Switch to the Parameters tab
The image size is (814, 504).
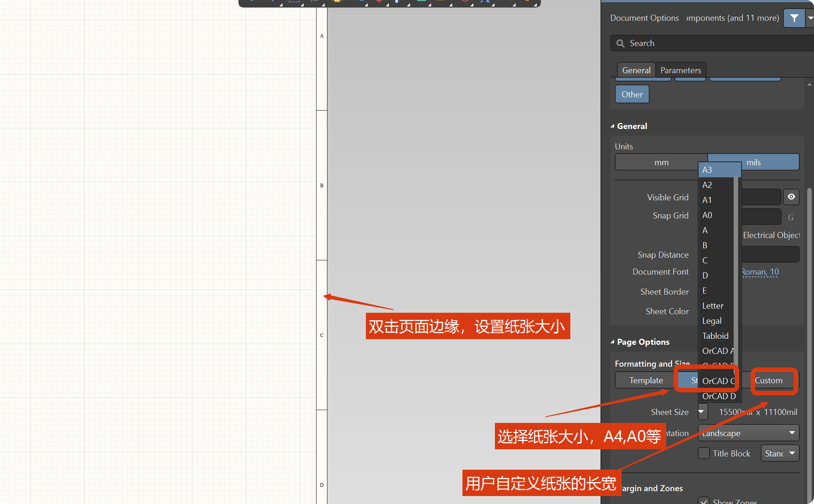(680, 70)
